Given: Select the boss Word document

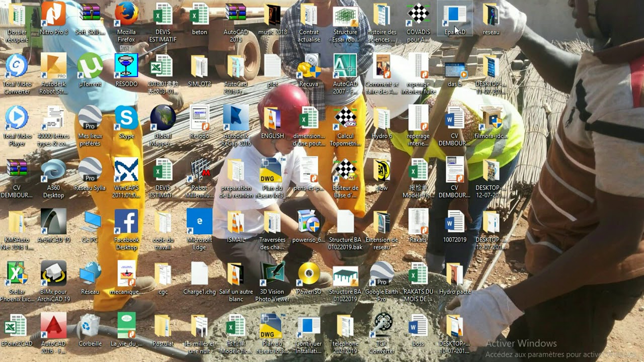Looking at the screenshot, I should coord(418,330).
